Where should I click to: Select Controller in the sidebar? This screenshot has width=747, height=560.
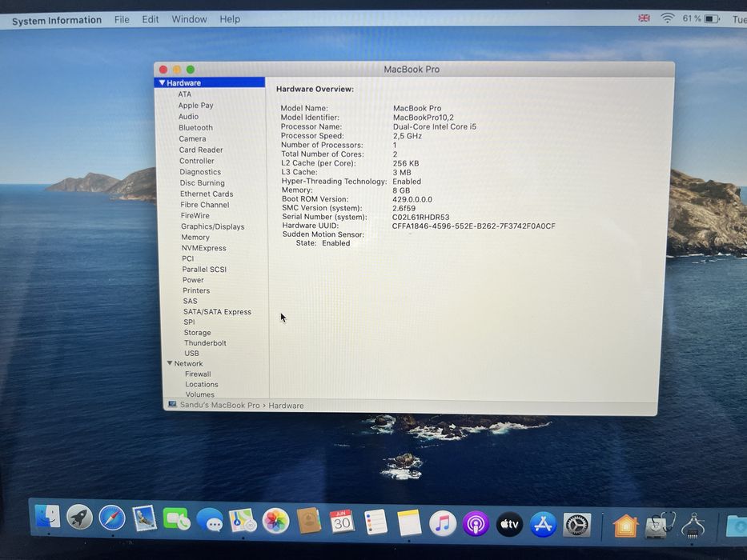[197, 161]
